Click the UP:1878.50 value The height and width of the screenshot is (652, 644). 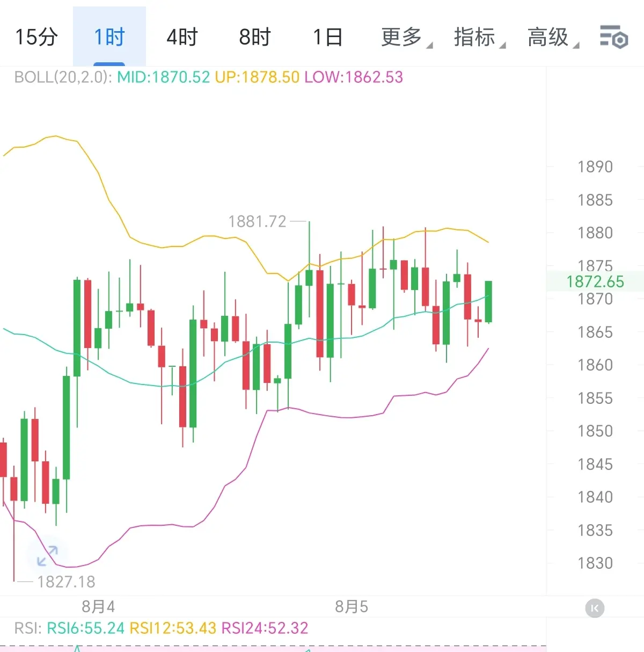(257, 77)
